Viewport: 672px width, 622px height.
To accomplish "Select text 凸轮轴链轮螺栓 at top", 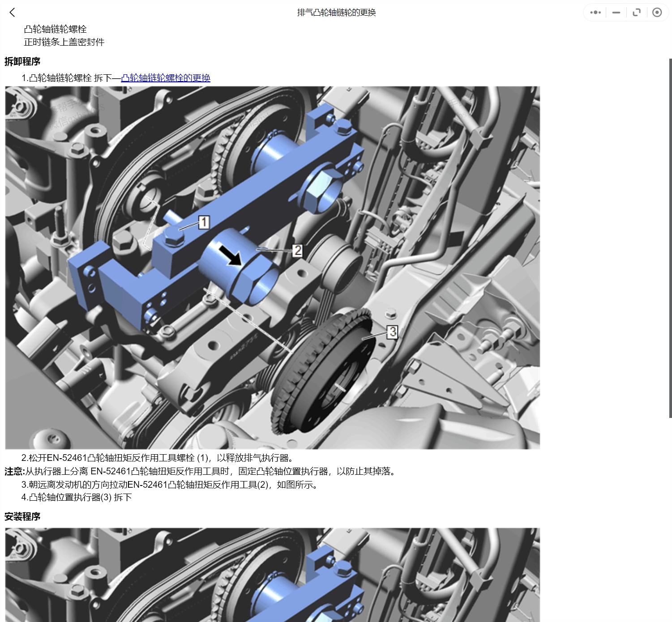I will (56, 29).
